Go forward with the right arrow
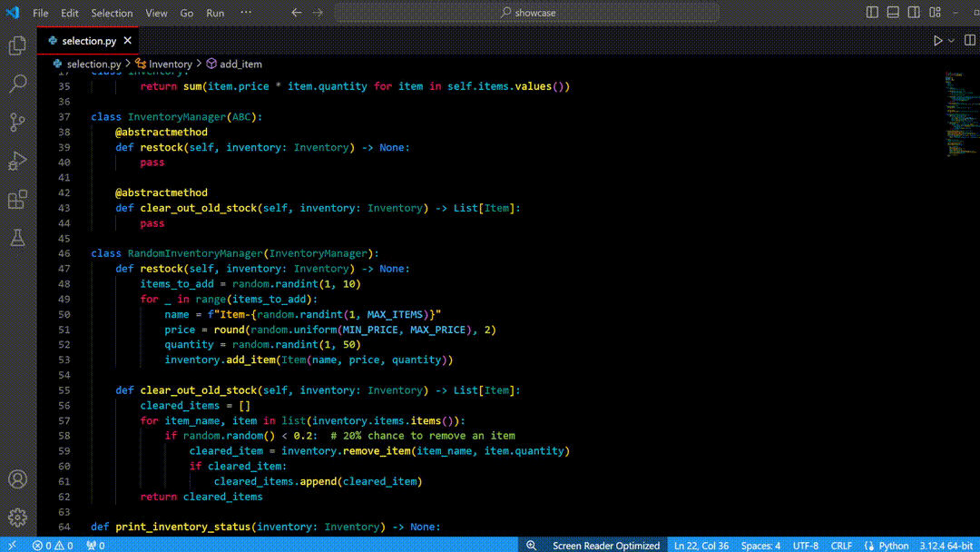Screen dimensions: 980x552 318,13
